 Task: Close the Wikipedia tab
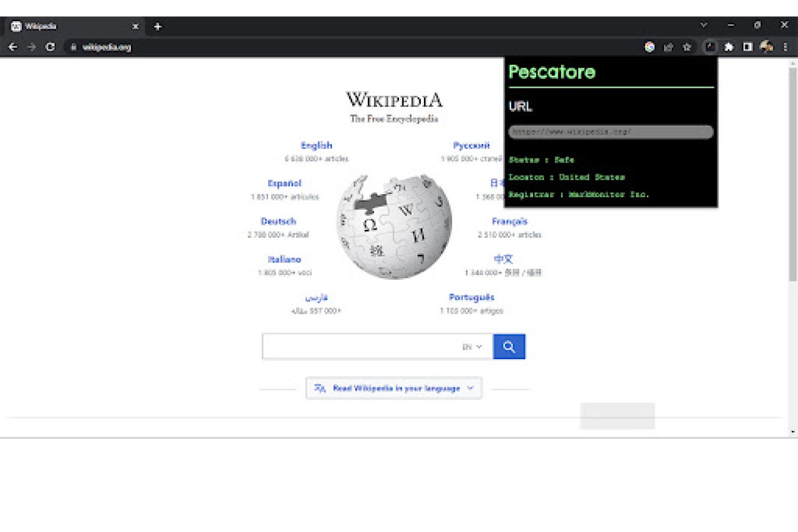point(135,26)
